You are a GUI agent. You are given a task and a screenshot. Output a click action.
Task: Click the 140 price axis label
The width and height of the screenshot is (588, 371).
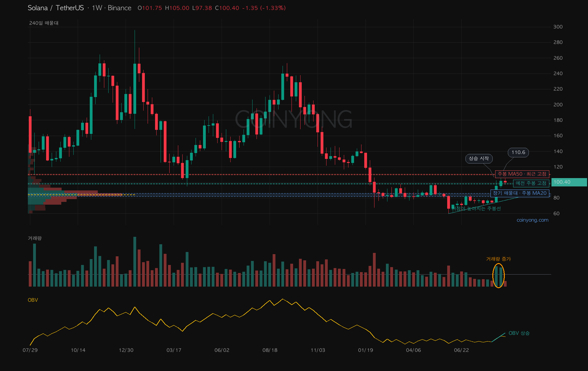558,151
